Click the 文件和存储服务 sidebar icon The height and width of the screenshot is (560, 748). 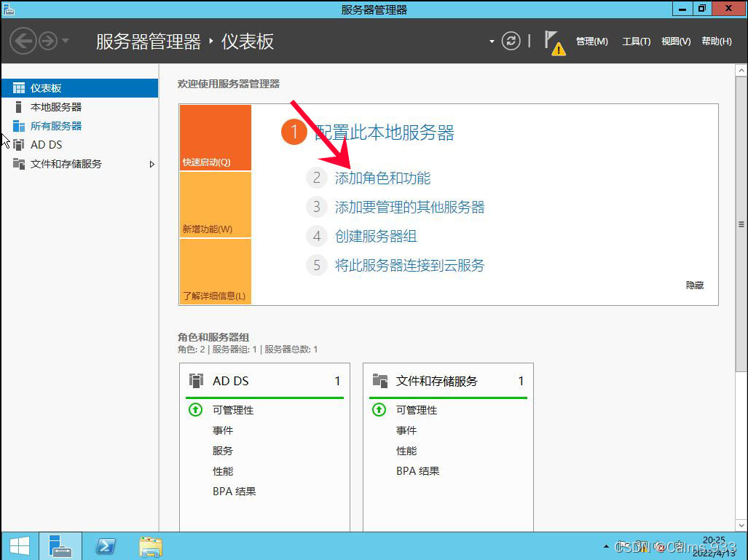(x=19, y=164)
